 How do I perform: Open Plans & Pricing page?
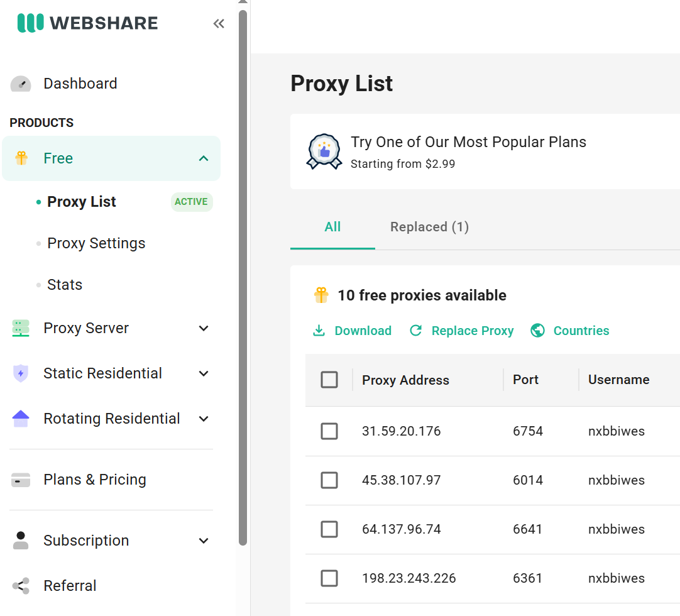point(95,480)
